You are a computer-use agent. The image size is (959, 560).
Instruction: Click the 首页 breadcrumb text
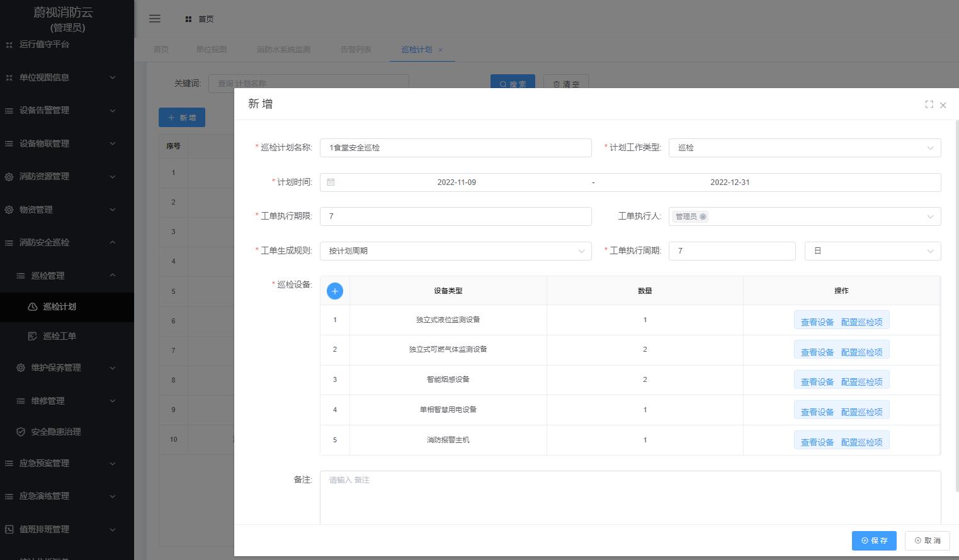coord(206,20)
